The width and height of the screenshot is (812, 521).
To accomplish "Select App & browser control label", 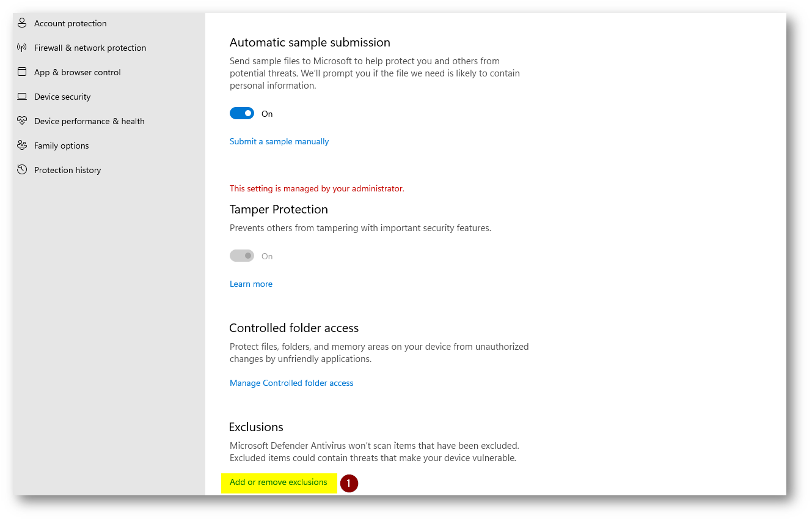I will [x=78, y=72].
